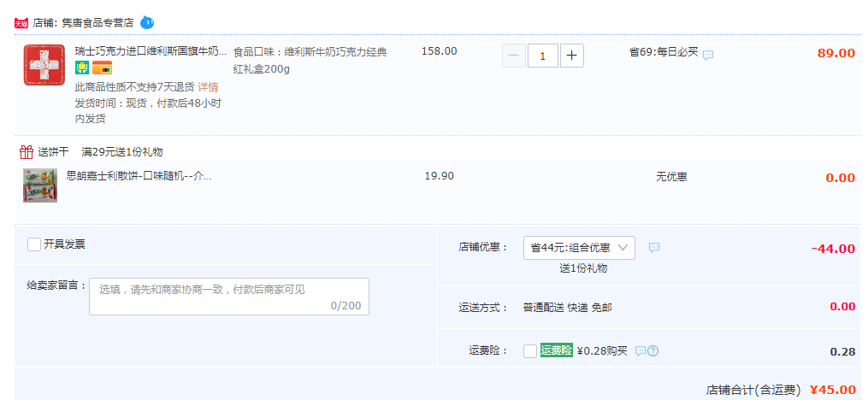This screenshot has width=868, height=400.
Task: Enable the 运费险 shipping insurance checkbox
Action: [x=529, y=350]
